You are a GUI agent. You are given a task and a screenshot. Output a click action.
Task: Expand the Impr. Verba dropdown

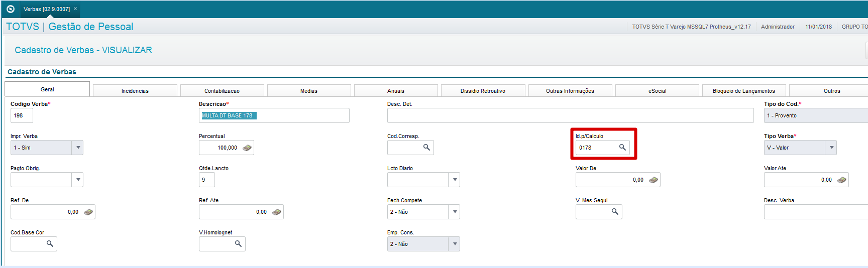click(78, 148)
